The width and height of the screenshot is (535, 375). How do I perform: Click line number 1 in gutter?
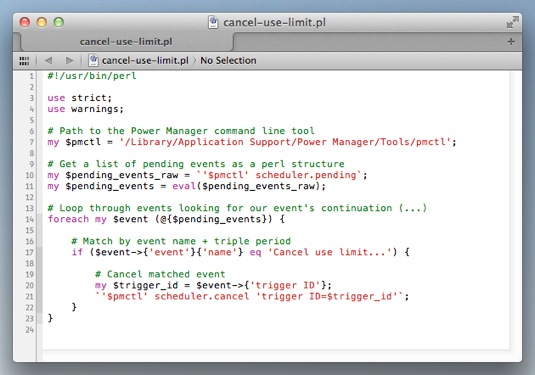[x=31, y=76]
